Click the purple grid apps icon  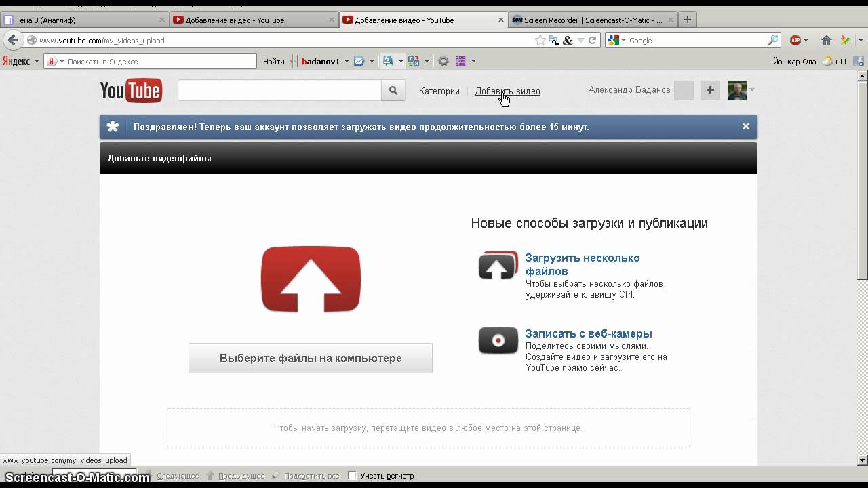pyautogui.click(x=460, y=61)
